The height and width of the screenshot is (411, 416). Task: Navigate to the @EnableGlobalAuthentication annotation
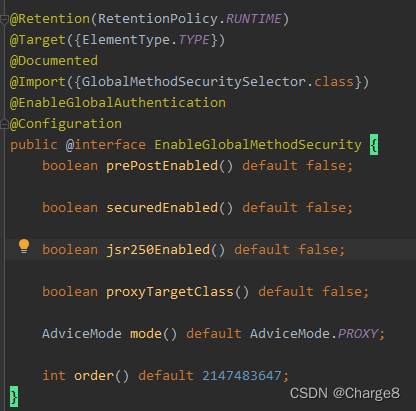click(x=118, y=103)
